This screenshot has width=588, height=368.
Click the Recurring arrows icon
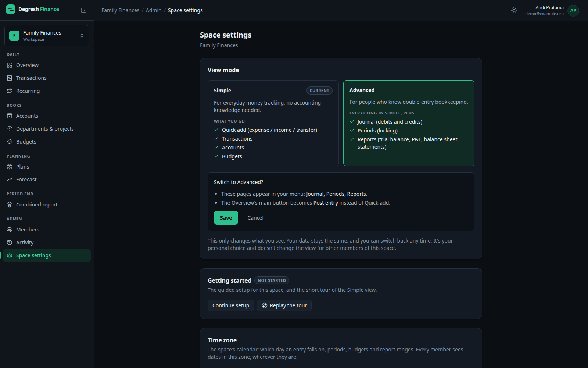(x=10, y=91)
